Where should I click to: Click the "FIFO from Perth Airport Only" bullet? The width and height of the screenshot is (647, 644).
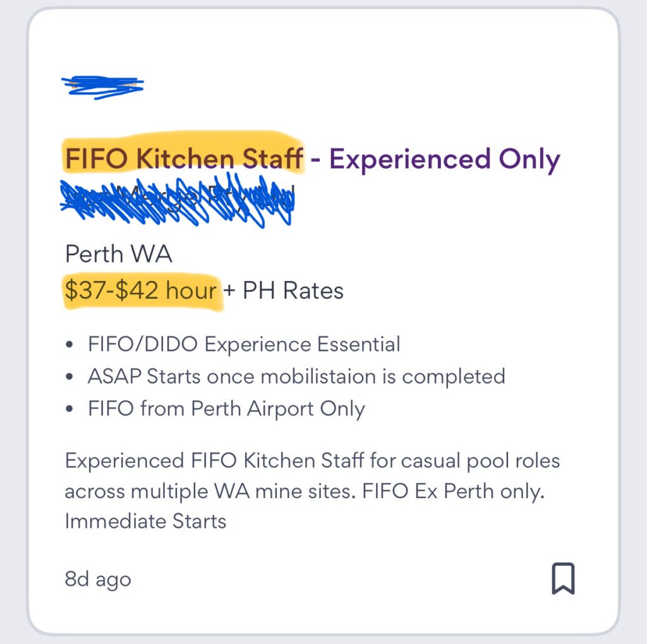coord(226,409)
